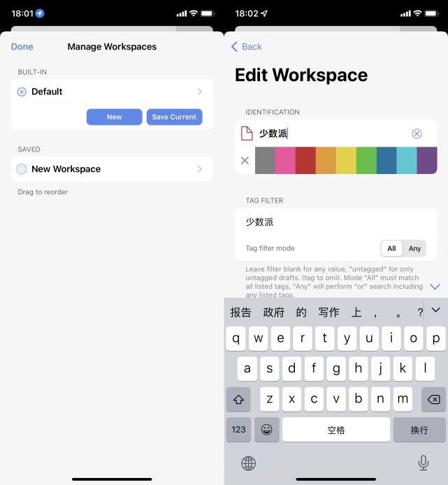The image size is (448, 485).
Task: Pick the green color swatch
Action: click(366, 160)
